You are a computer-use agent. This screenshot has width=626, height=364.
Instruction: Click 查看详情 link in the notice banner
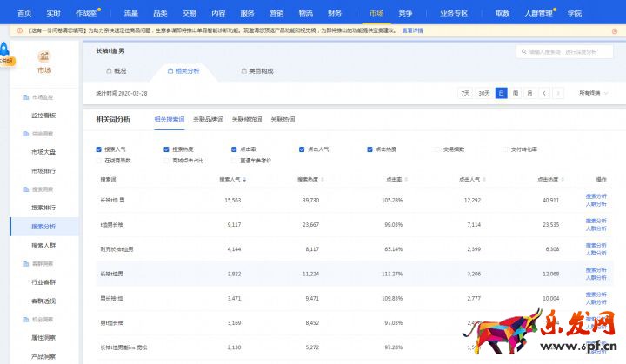pyautogui.click(x=412, y=30)
